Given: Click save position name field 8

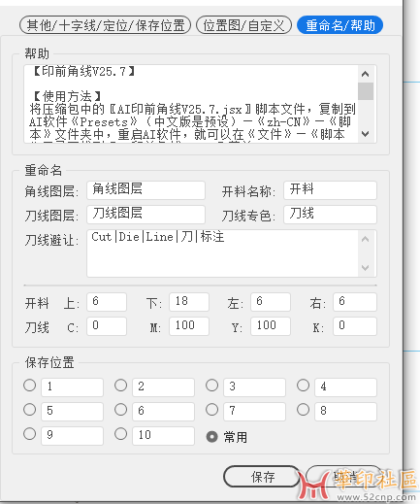Looking at the screenshot, I should [346, 412].
